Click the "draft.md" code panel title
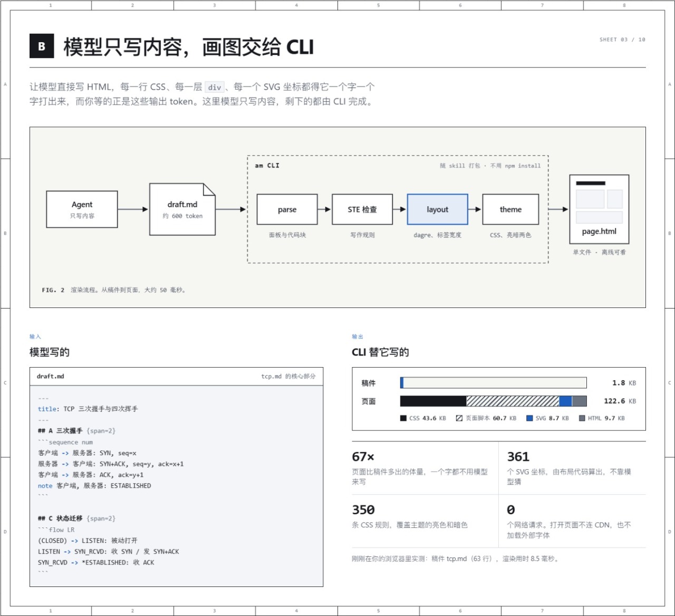Image resolution: width=675 pixels, height=616 pixels. (51, 377)
